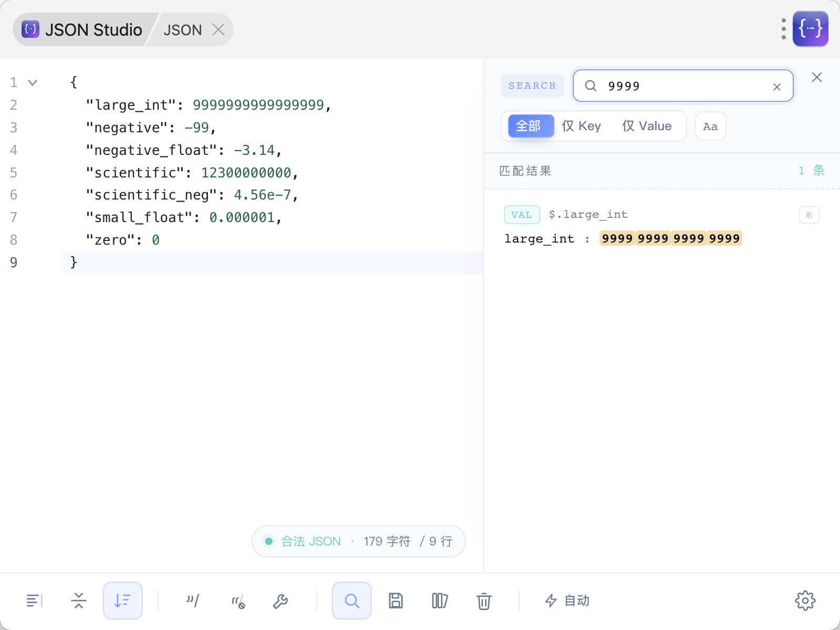Click the escape quotes icon
Image resolution: width=840 pixels, height=630 pixels.
[x=193, y=601]
